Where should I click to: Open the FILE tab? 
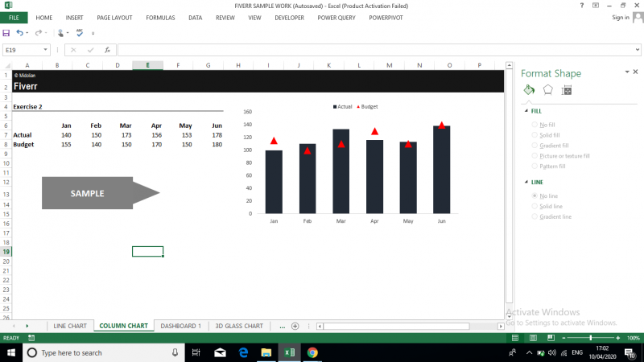click(14, 18)
